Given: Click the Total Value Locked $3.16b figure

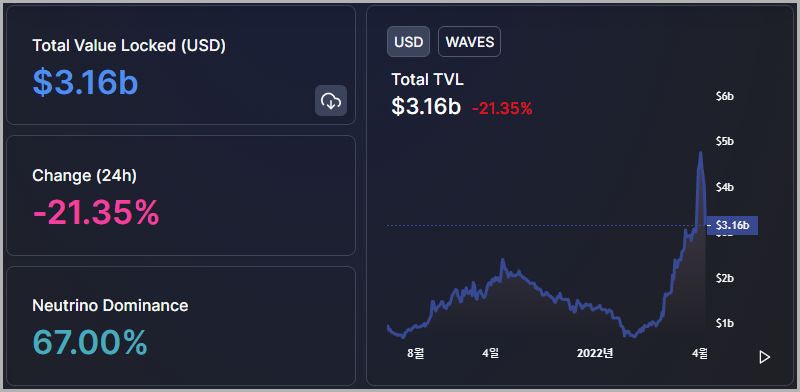Looking at the screenshot, I should coord(85,82).
